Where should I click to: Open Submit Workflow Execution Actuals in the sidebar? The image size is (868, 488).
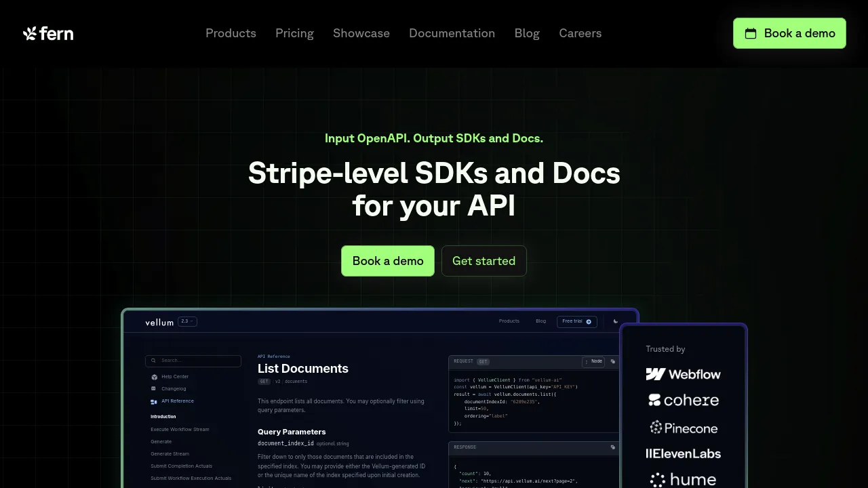pos(191,479)
